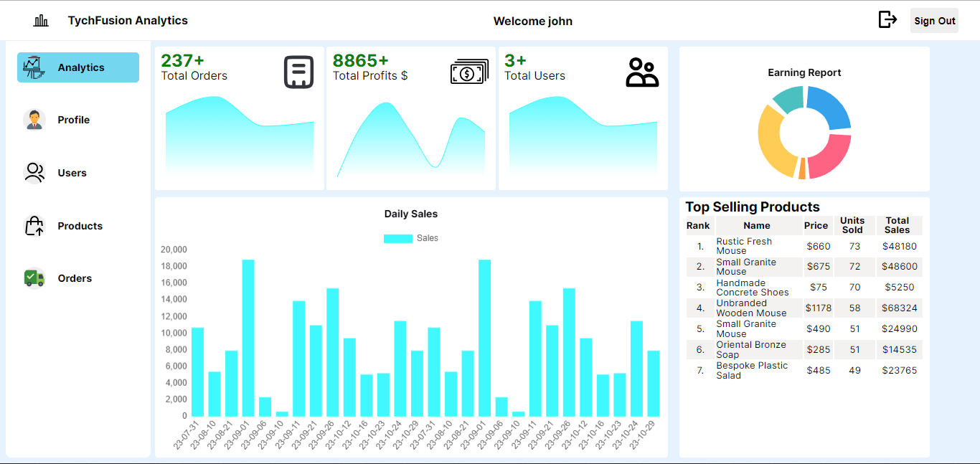Click the Profile avatar icon in the sidebar
The width and height of the screenshot is (980, 464).
click(x=33, y=120)
